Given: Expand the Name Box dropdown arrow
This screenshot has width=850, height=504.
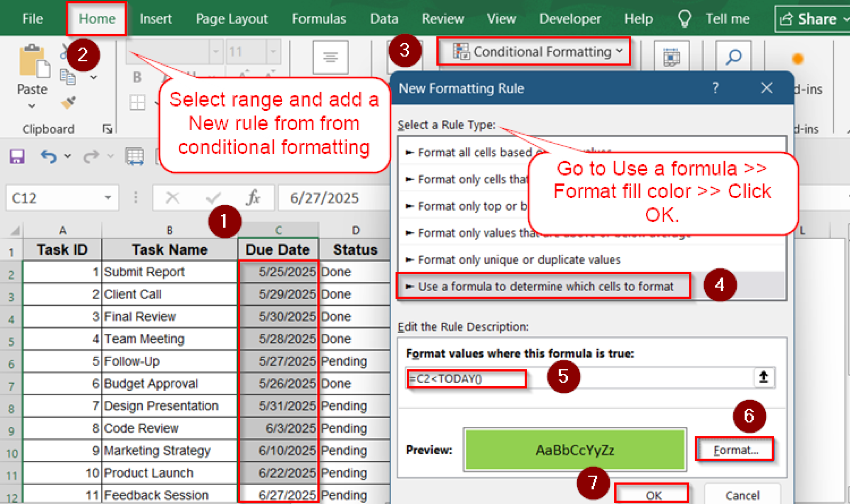Looking at the screenshot, I should 108,198.
